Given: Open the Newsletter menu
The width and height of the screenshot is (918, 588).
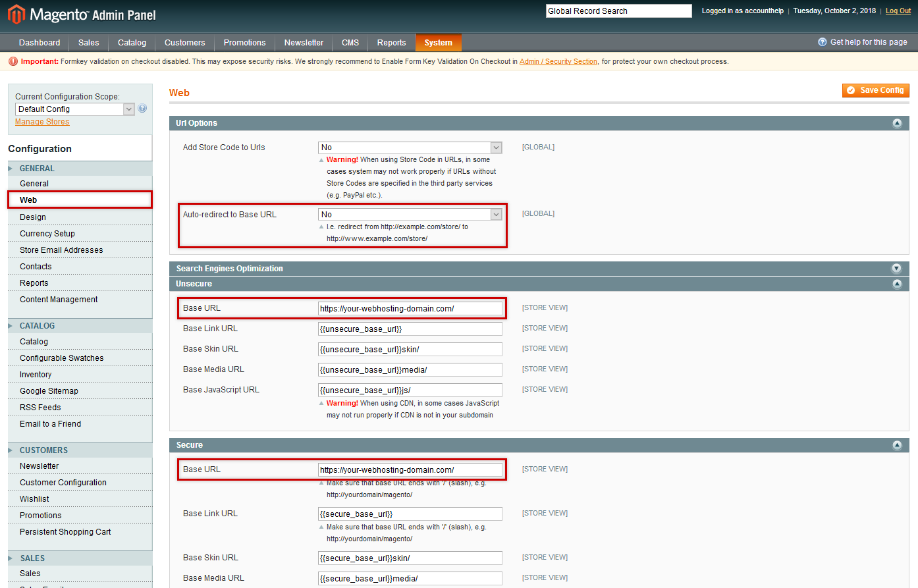Looking at the screenshot, I should [303, 42].
